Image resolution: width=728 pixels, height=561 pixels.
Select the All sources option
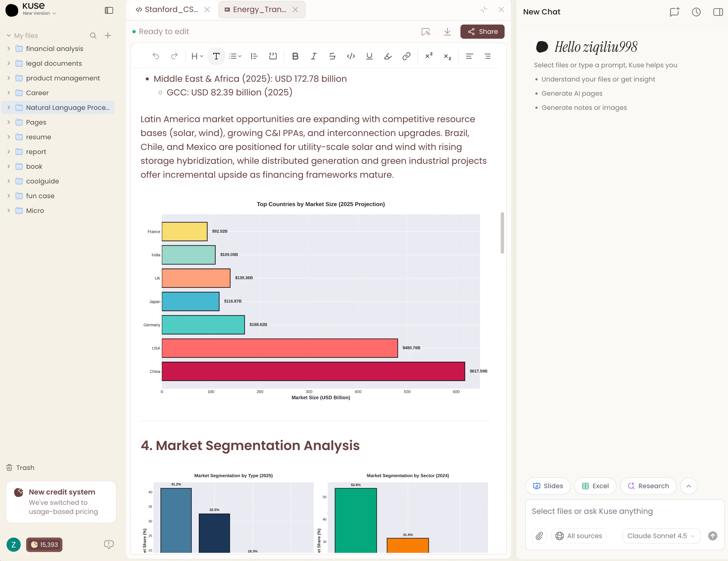click(579, 536)
